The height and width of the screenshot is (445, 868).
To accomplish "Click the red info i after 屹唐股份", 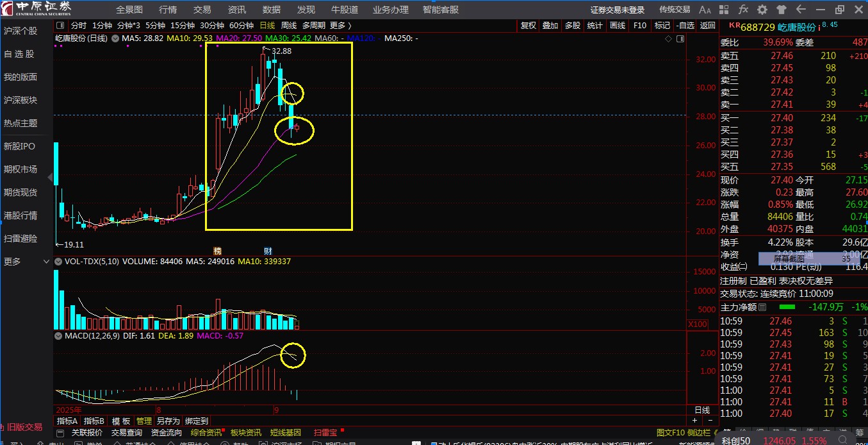I will [x=819, y=28].
